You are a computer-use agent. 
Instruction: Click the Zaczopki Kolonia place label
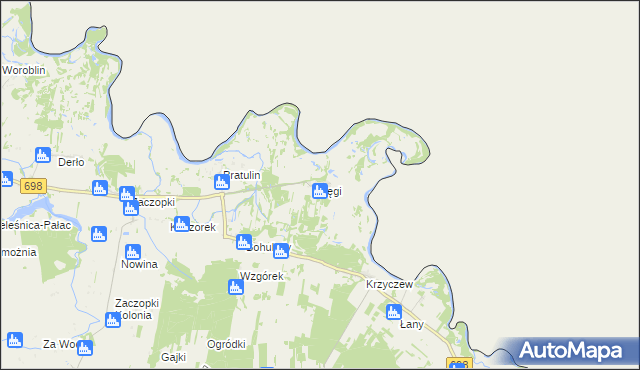(137, 309)
